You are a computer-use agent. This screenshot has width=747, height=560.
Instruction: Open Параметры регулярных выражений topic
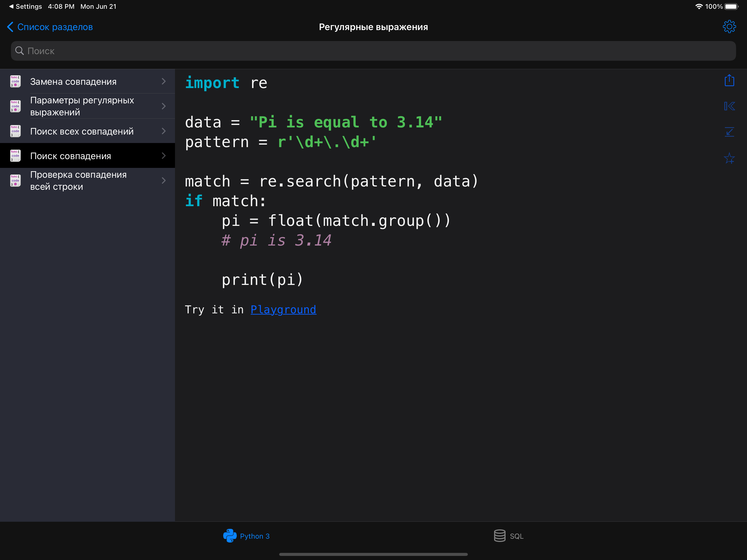pyautogui.click(x=87, y=106)
